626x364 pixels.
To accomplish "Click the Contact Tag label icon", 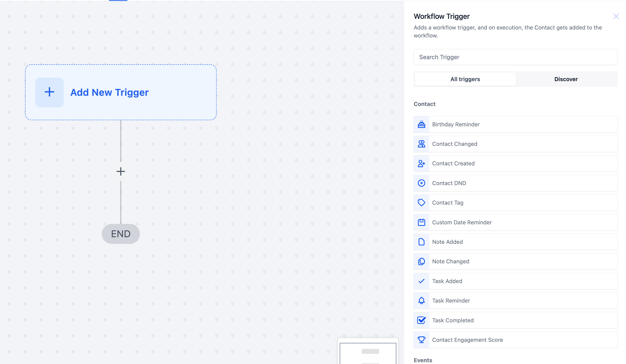I will click(x=421, y=202).
